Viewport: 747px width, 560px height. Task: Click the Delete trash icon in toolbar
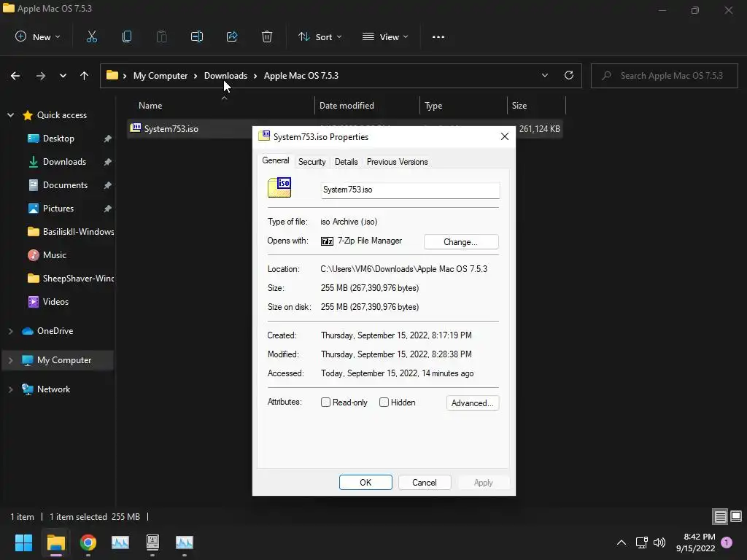click(267, 36)
